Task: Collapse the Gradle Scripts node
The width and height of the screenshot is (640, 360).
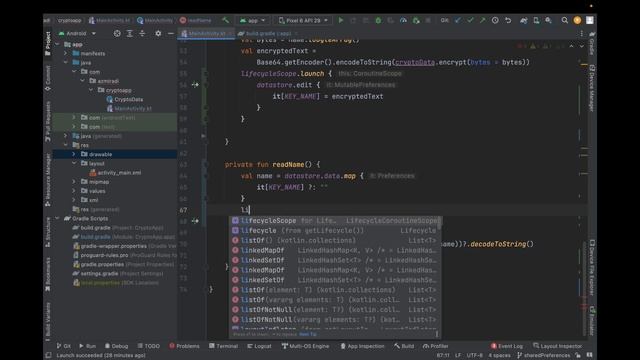Action: pos(57,218)
